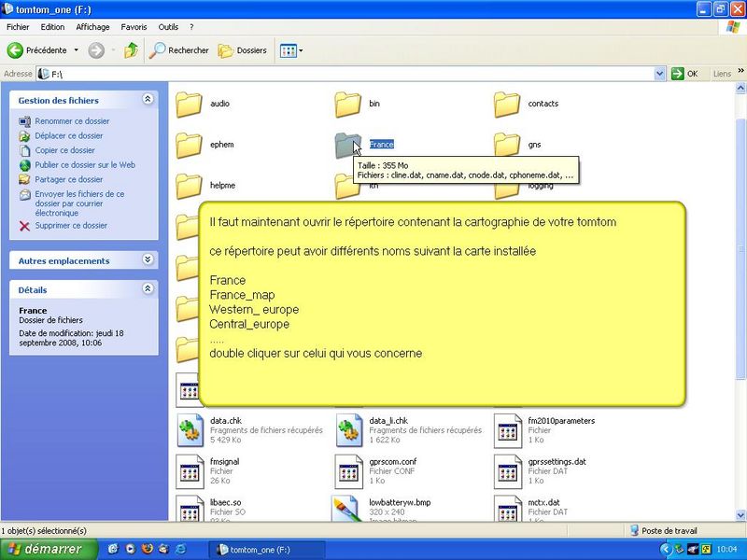Screen dimensions: 747x560
Task: Select the gprssettings.dat file icon
Action: [x=508, y=471]
